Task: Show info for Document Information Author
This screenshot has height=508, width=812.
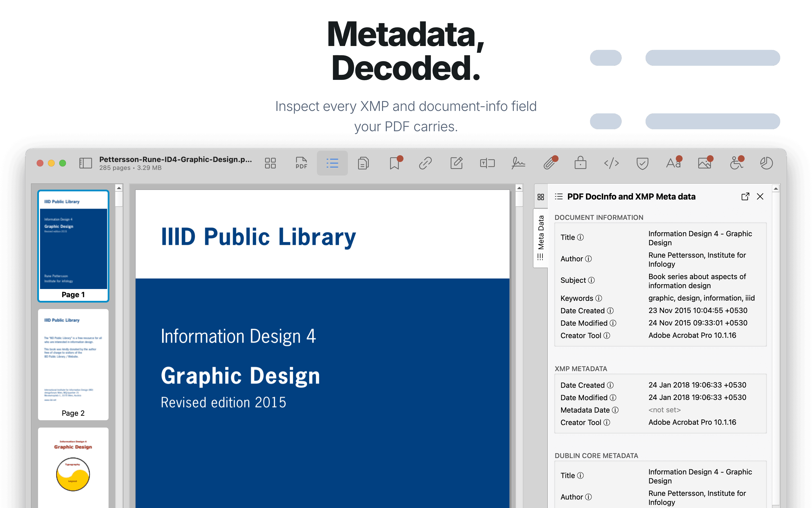Action: pos(588,259)
